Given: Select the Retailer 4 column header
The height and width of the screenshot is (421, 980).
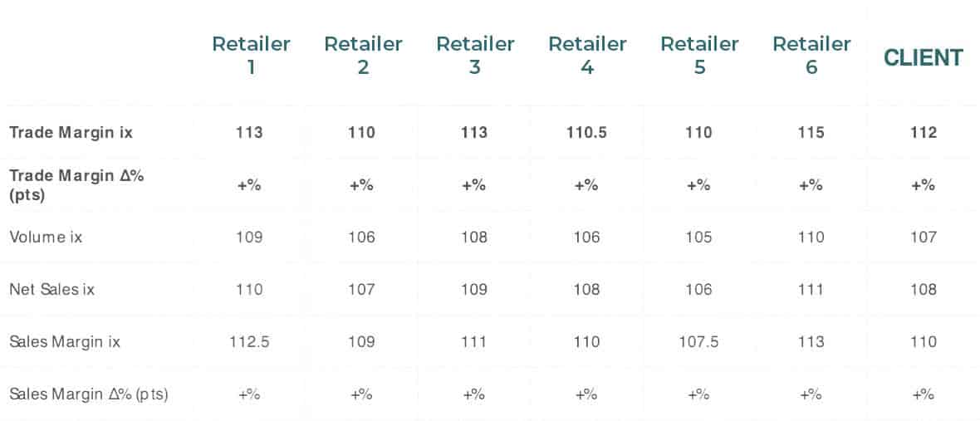Looking at the screenshot, I should (587, 55).
